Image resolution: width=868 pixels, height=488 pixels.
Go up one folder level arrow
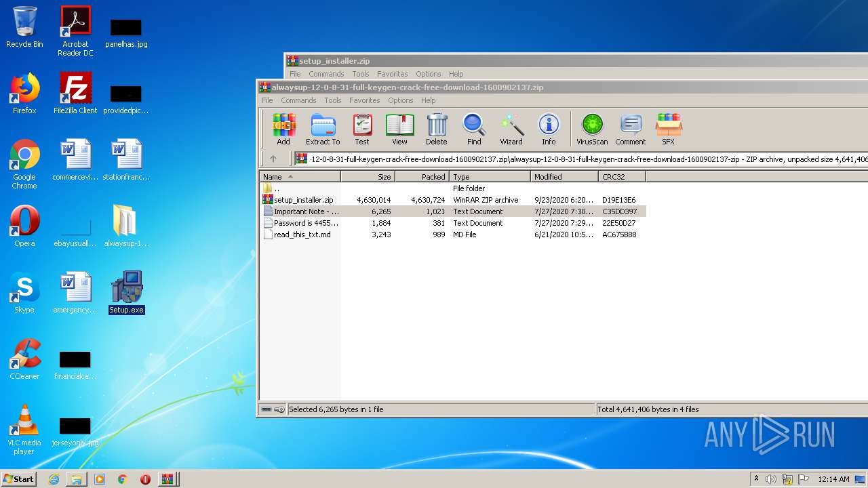tap(273, 159)
